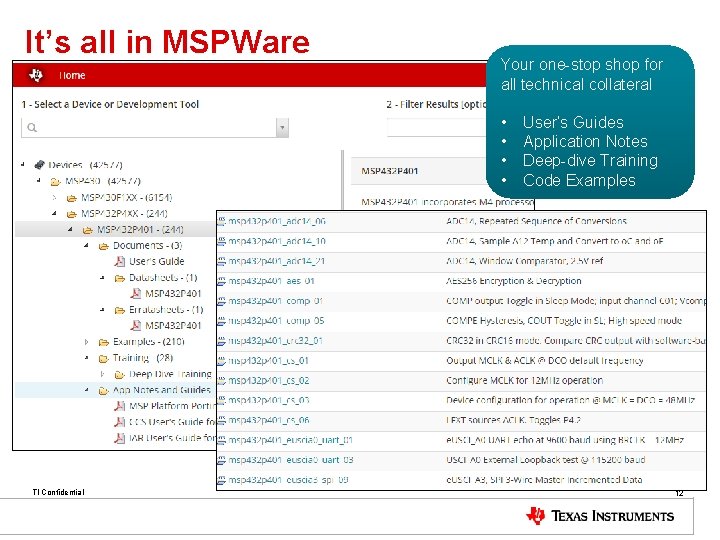Click file icon beside msp432p401_aes_01
The height and width of the screenshot is (540, 720).
[221, 281]
